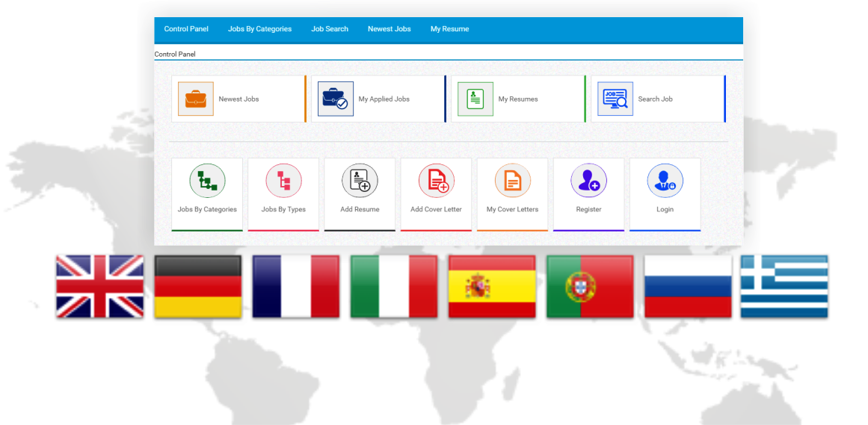
Task: Open the orange My Cover Letters icon
Action: click(513, 181)
